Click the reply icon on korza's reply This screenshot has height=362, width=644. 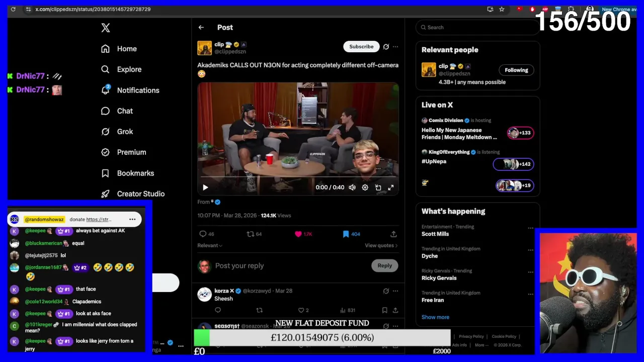[218, 310]
